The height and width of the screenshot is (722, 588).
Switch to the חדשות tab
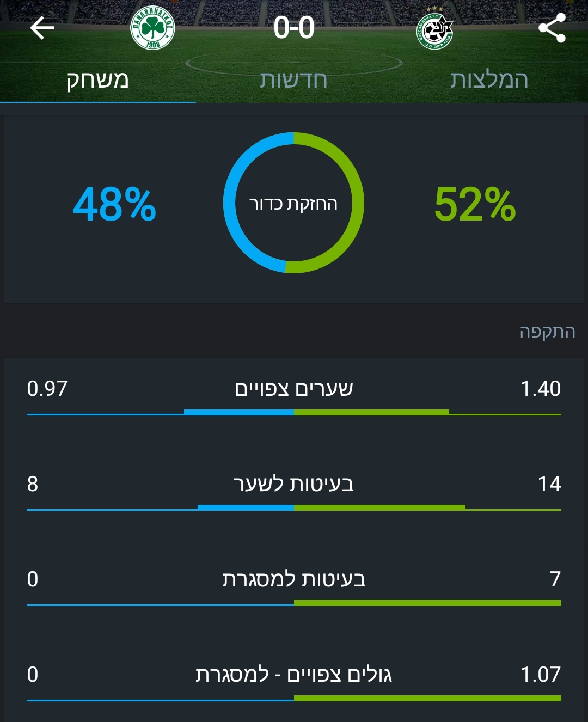point(293,80)
